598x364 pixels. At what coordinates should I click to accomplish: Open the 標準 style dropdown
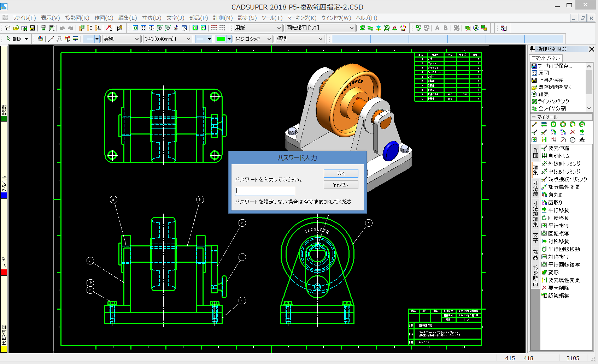click(300, 39)
